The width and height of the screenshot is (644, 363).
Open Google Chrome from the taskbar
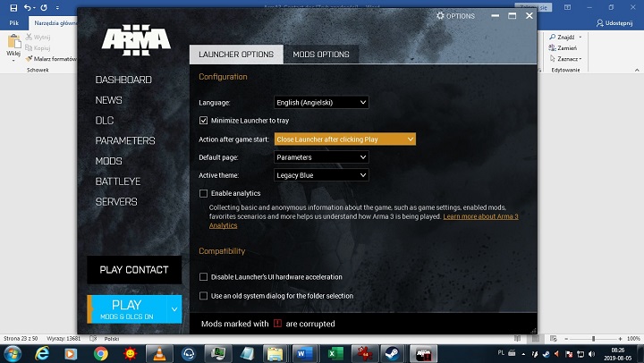pos(101,353)
